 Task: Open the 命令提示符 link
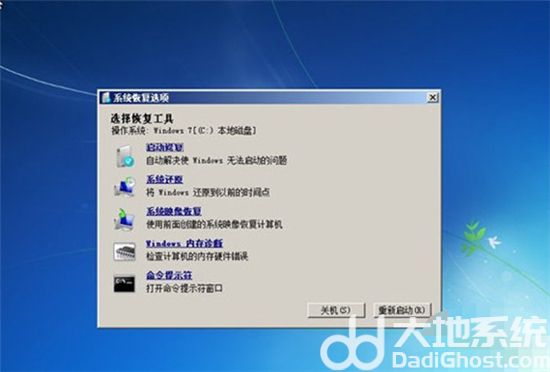click(x=169, y=275)
